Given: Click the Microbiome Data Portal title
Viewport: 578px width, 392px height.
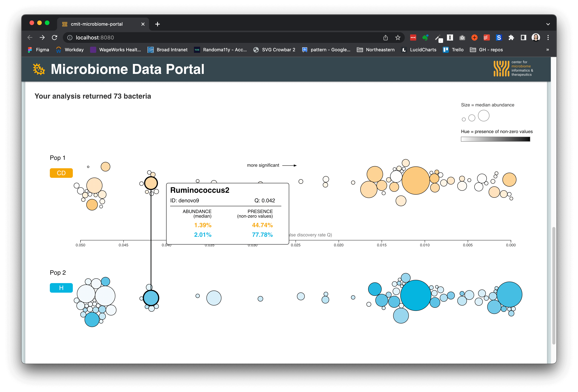Looking at the screenshot, I should (x=127, y=69).
